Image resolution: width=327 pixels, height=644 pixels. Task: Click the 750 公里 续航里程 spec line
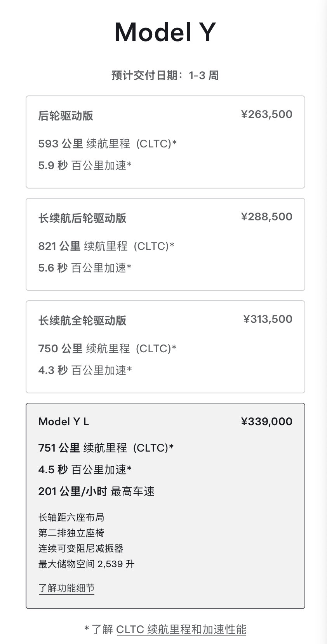108,349
